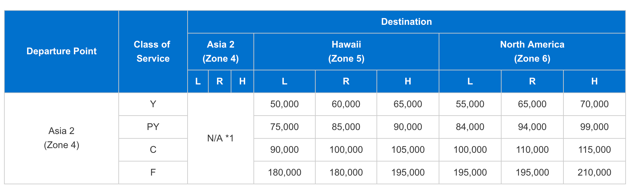This screenshot has width=644, height=195.
Task: Select the 70,000 miles cell
Action: tap(595, 104)
